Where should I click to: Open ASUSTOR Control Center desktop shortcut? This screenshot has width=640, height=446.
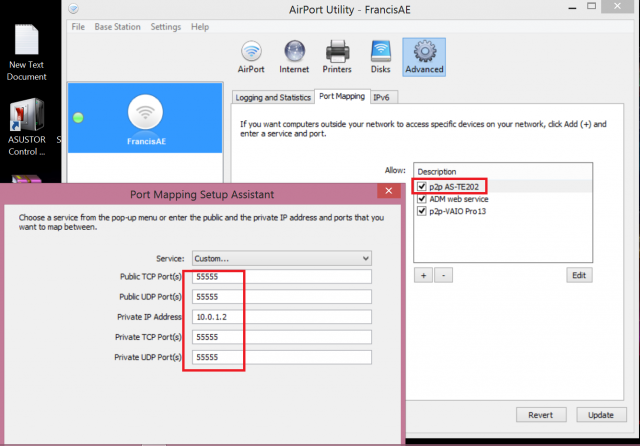27,127
